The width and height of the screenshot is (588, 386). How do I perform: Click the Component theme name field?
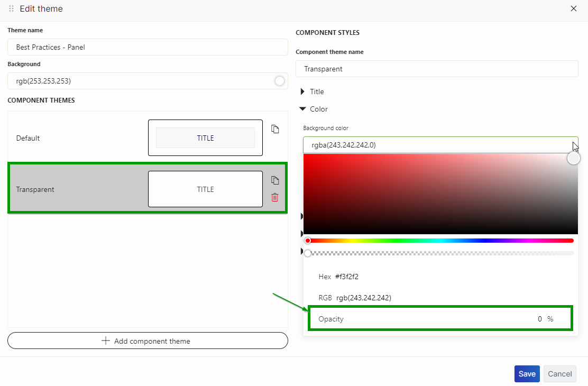coord(437,69)
